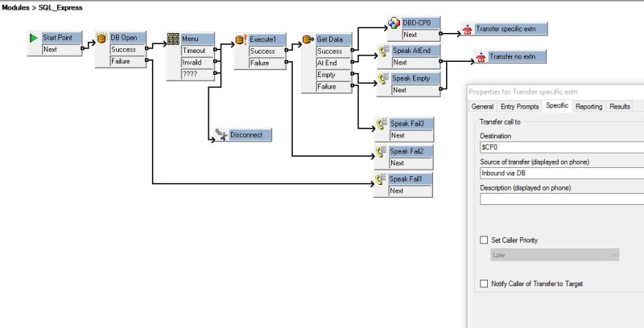Click the Next result under DBD-CP0
The image size is (644, 328).
pyautogui.click(x=420, y=35)
